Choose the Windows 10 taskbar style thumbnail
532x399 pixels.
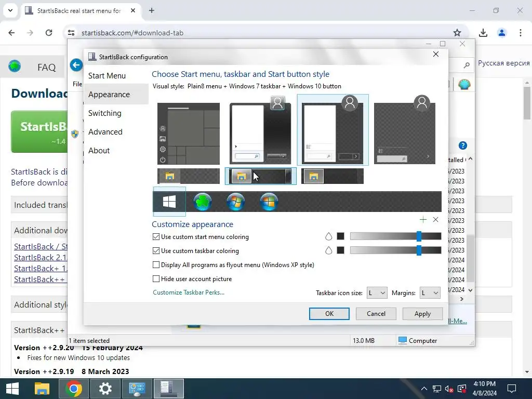[x=189, y=176]
